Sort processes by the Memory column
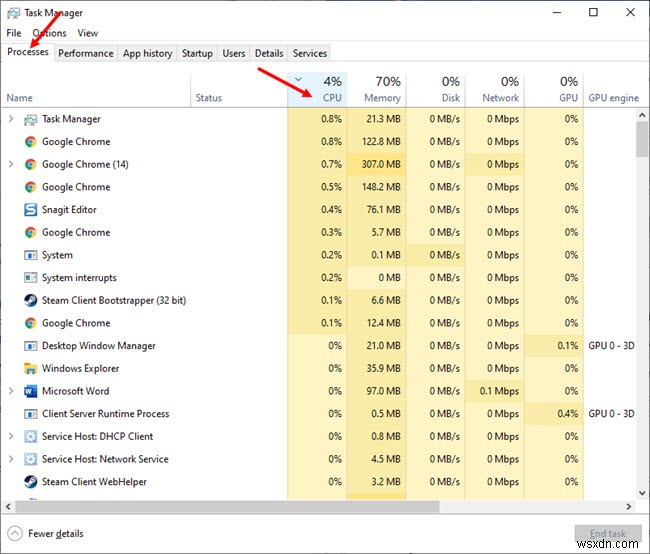The height and width of the screenshot is (554, 650). [376, 90]
